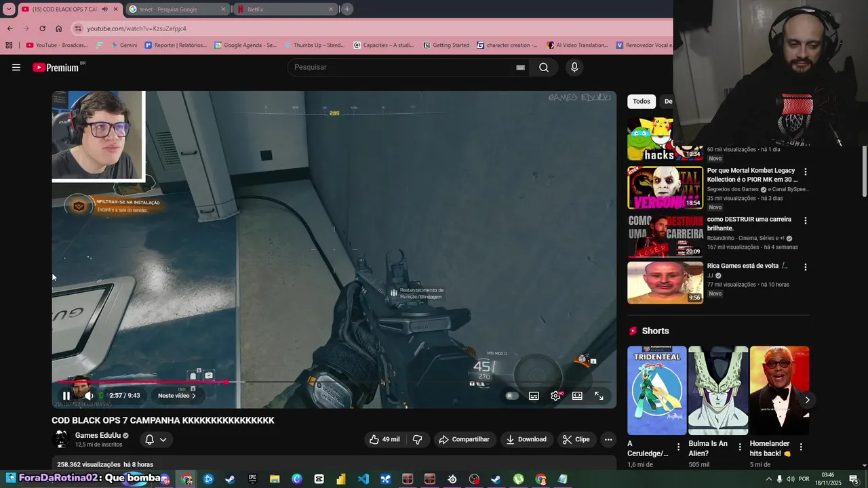Open the browser apps grid shortcut
The image size is (868, 488).
click(x=9, y=45)
